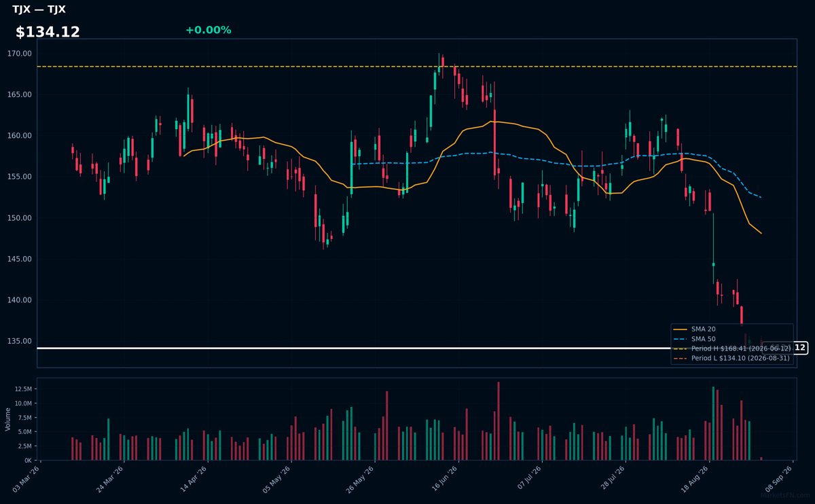The image size is (815, 504).
Task: Click the 0K volume axis label
Action: coord(27,461)
